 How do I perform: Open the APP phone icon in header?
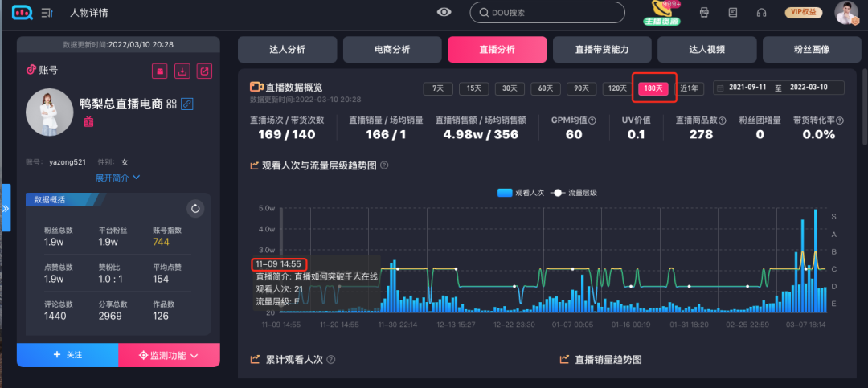click(x=704, y=12)
